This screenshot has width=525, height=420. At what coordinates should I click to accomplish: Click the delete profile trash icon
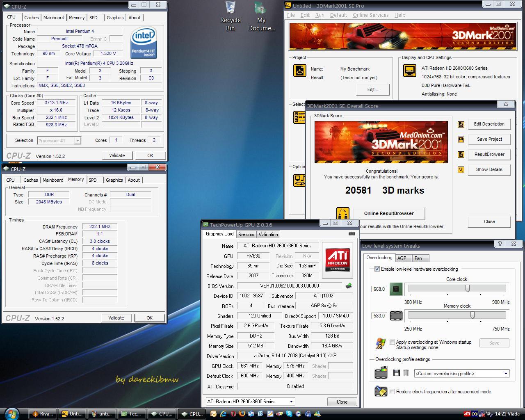[x=406, y=373]
